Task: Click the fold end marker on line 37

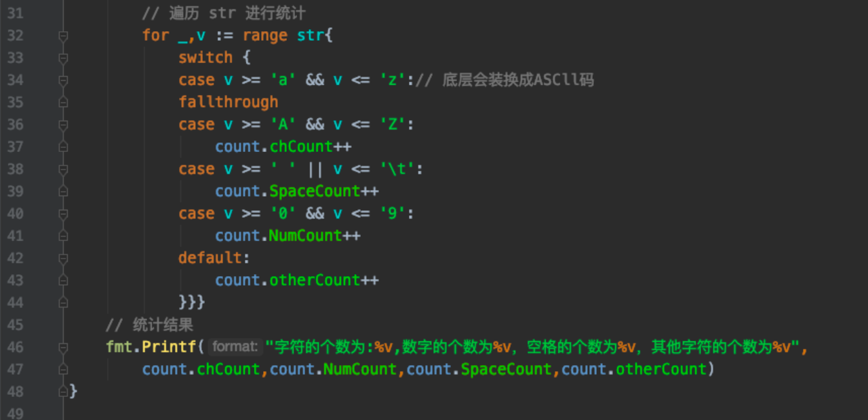Action: coord(63,147)
